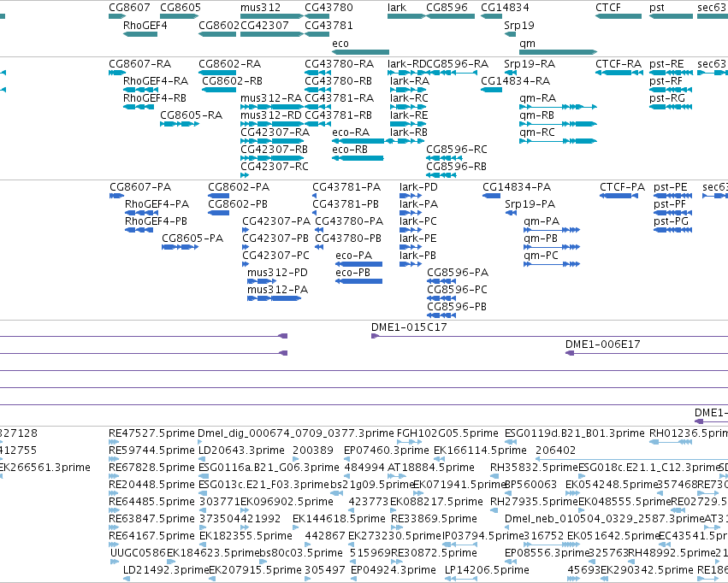728x583 pixels.
Task: Open EST RE47527.5prime
Action: pyautogui.click(x=151, y=433)
